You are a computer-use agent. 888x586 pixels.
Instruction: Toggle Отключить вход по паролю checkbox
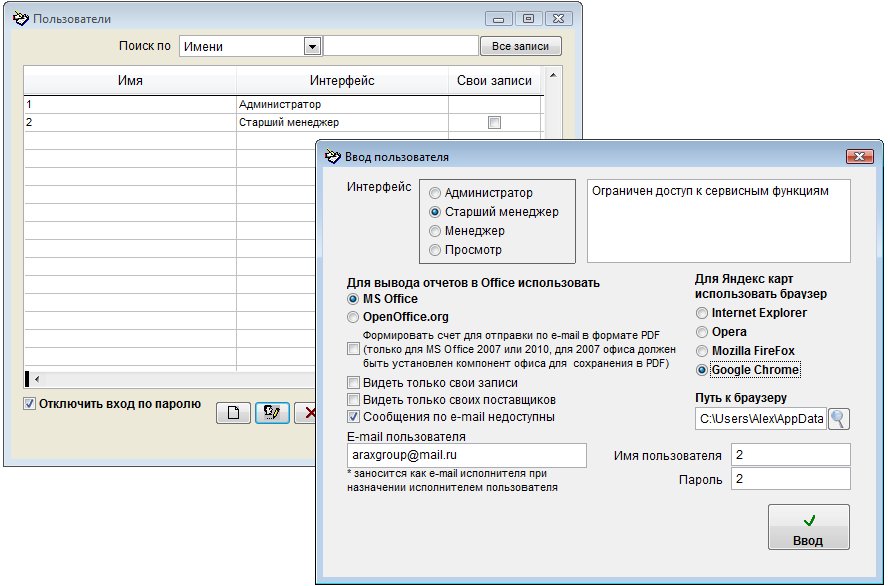pos(29,404)
